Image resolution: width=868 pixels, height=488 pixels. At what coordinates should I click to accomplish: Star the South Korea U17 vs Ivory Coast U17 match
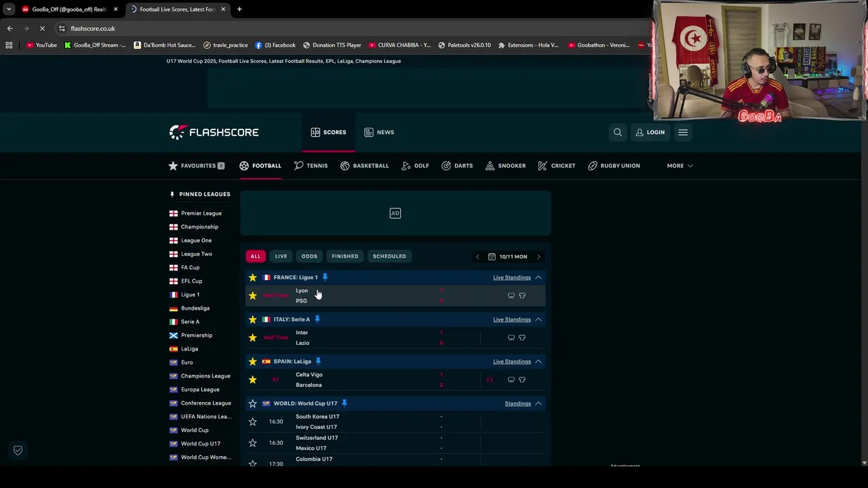pos(253,422)
